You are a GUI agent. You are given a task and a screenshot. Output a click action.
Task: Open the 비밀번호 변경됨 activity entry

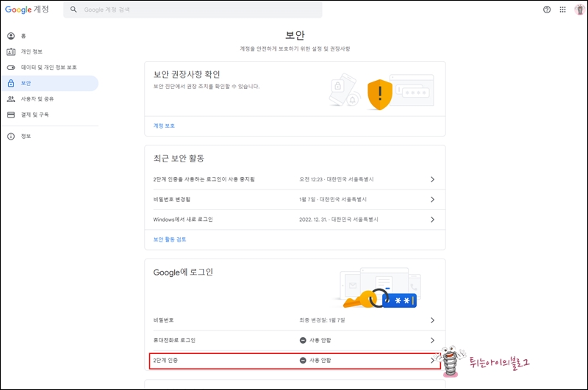[295, 200]
